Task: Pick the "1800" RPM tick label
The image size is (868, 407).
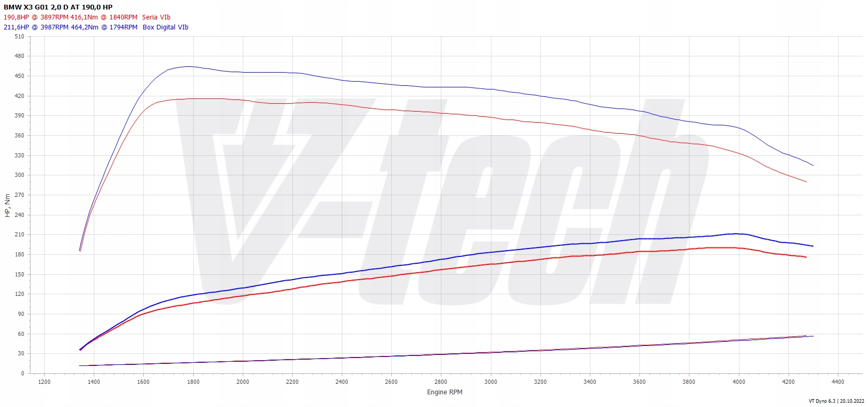Action: pos(193,382)
